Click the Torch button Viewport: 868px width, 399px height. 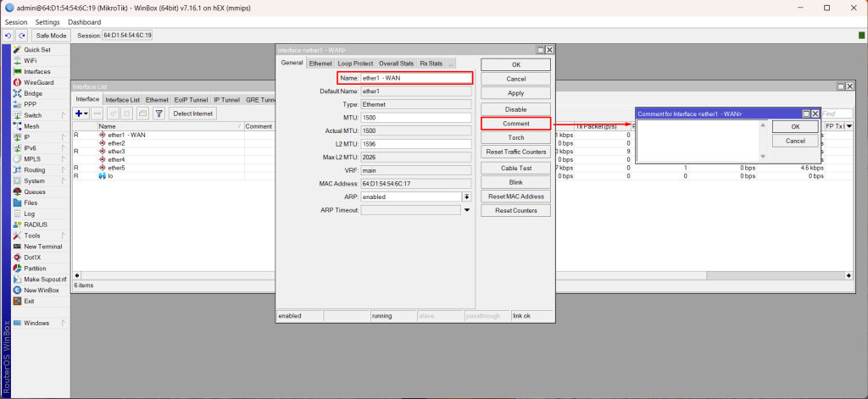(x=516, y=138)
